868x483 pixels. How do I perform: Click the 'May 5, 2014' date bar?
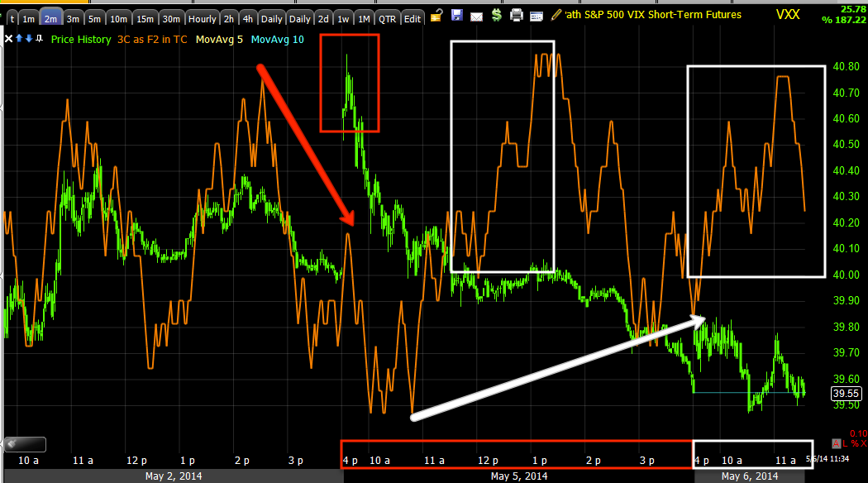(x=518, y=476)
